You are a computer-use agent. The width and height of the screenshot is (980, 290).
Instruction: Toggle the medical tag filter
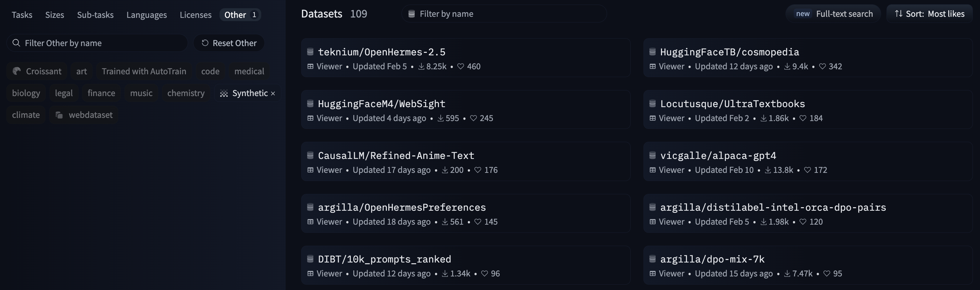(249, 71)
